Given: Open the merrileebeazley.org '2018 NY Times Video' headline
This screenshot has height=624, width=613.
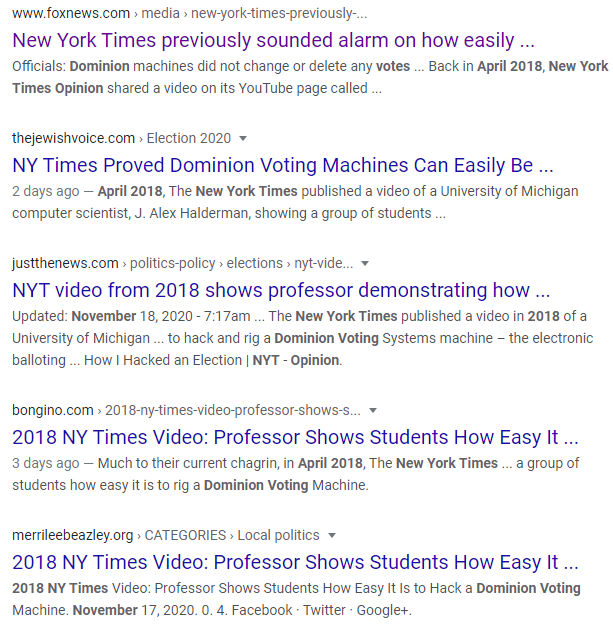Looking at the screenshot, I should [x=295, y=561].
